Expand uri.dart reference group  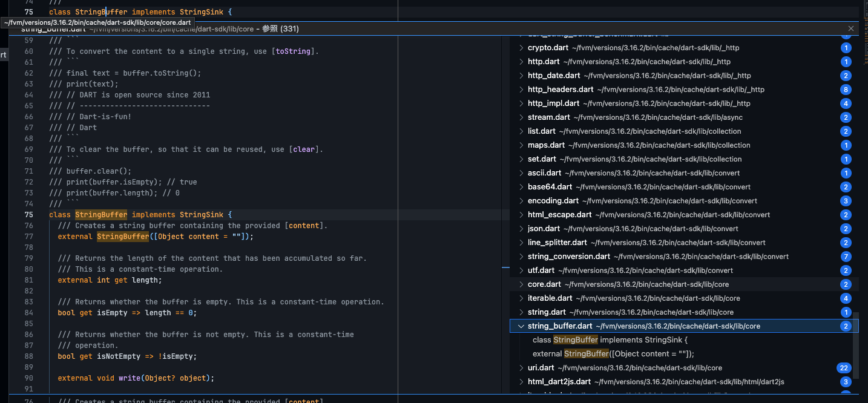[x=521, y=368]
